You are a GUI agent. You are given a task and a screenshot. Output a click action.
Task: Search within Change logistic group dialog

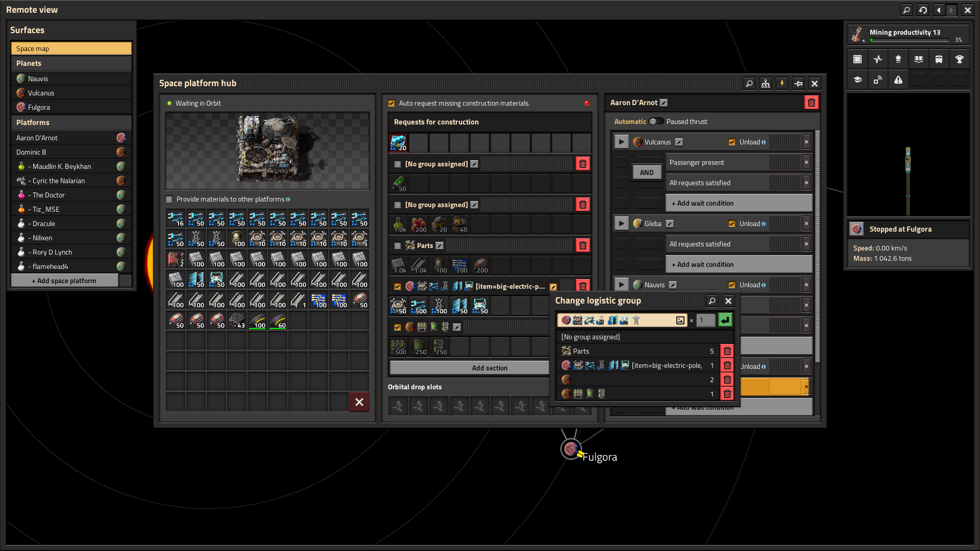pyautogui.click(x=712, y=301)
